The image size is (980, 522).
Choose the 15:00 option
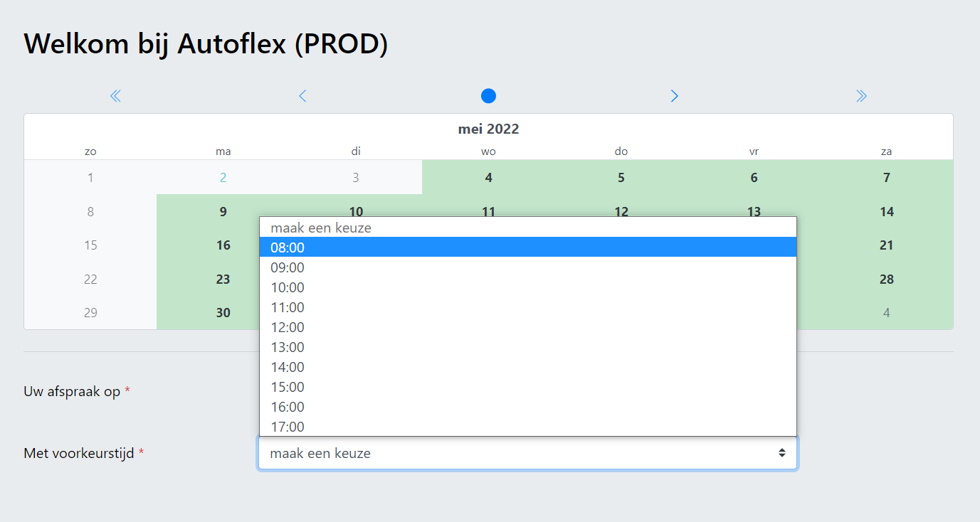[x=527, y=387]
